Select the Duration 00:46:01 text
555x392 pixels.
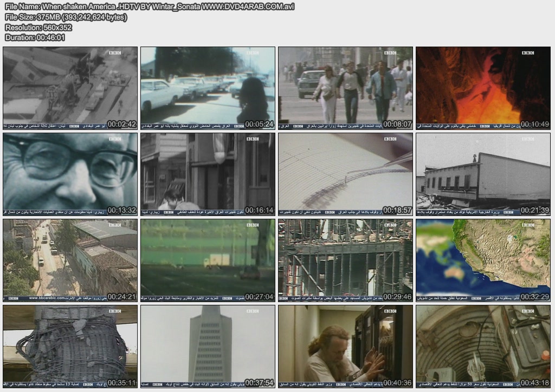(35, 37)
